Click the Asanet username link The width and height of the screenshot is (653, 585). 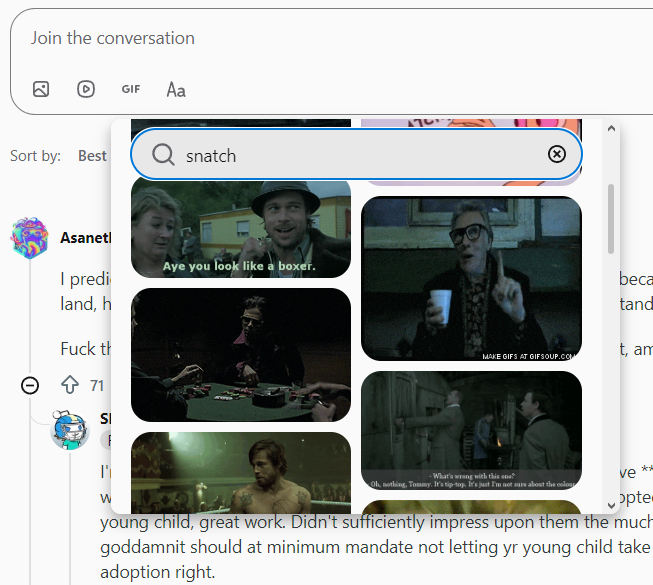[85, 238]
